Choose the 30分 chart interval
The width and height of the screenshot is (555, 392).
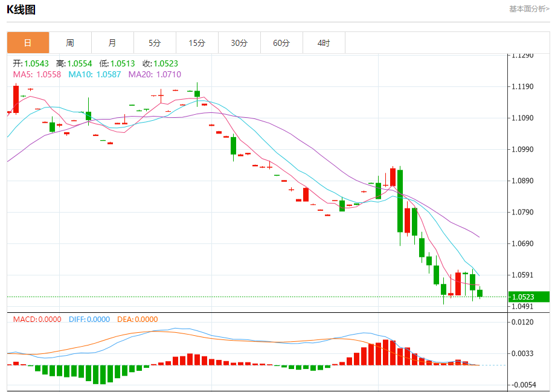pyautogui.click(x=239, y=43)
